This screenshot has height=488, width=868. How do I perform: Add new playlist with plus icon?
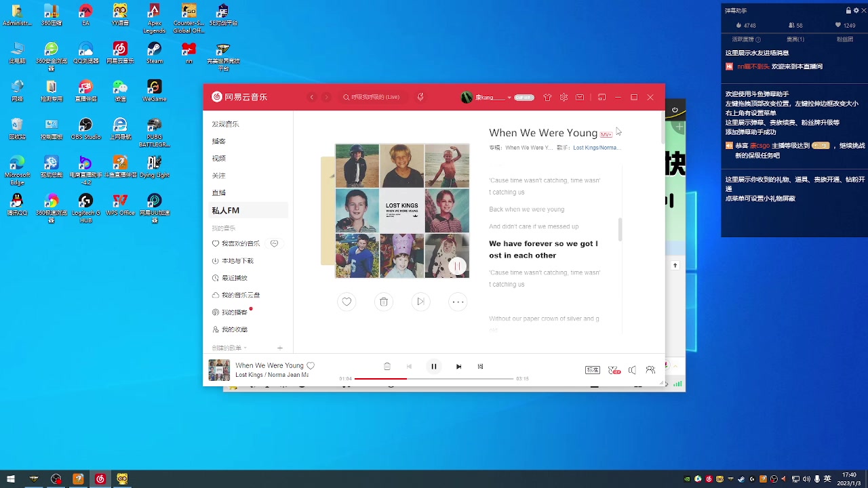(x=280, y=348)
